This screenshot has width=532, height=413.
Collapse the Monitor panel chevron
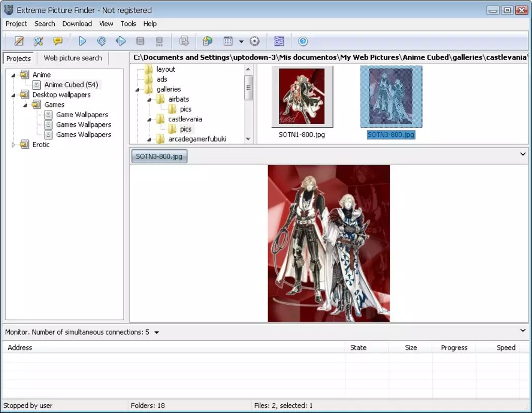click(523, 330)
